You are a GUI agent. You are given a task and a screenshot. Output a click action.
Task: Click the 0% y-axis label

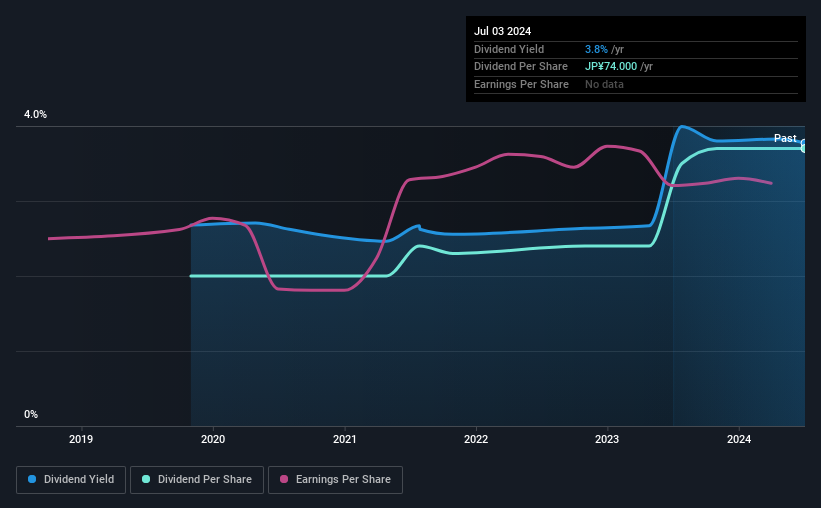click(31, 414)
